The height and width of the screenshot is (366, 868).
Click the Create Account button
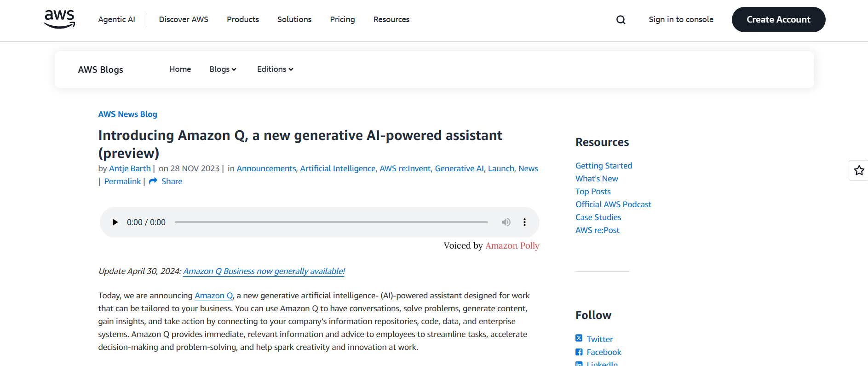coord(778,19)
